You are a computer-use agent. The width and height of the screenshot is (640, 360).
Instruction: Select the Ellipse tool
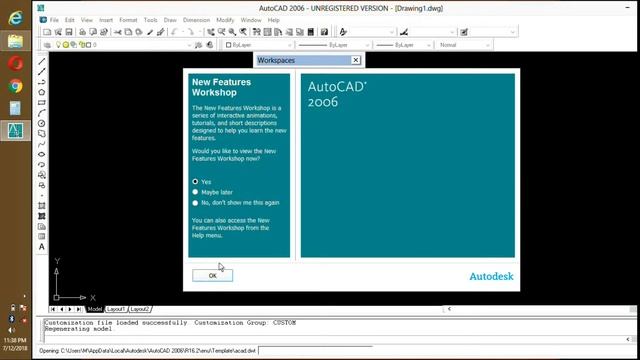(42, 154)
